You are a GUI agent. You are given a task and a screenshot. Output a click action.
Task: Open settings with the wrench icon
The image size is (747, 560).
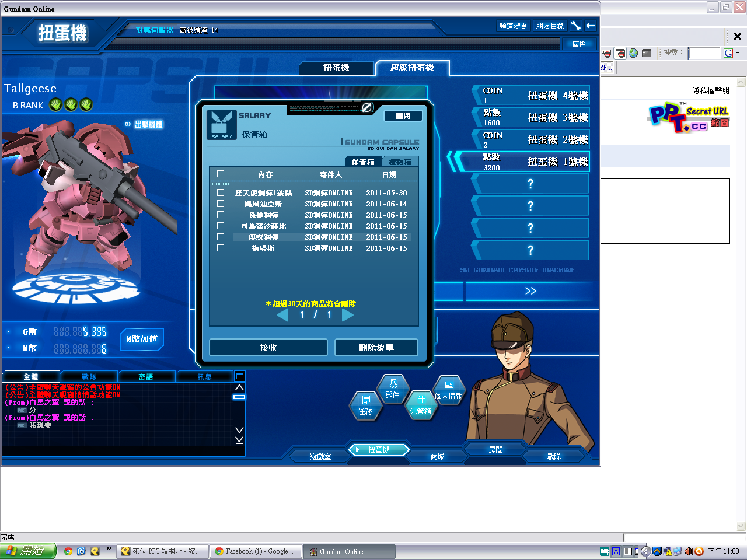[x=576, y=26]
